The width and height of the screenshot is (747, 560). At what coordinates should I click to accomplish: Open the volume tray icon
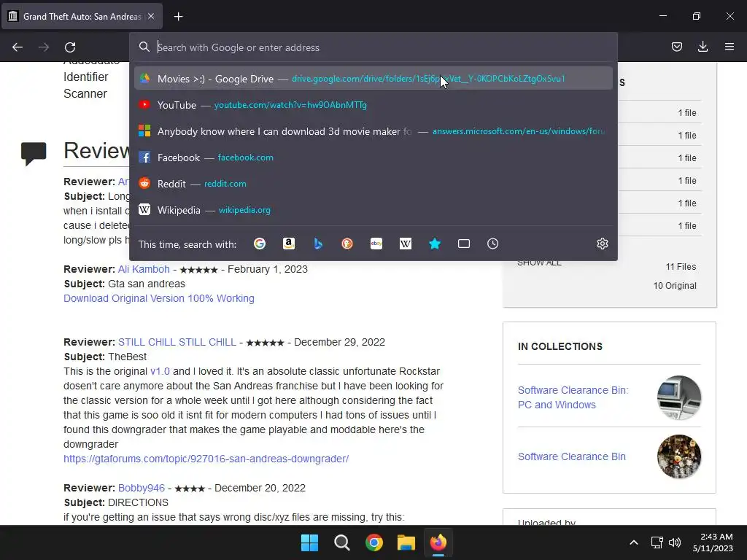click(675, 542)
